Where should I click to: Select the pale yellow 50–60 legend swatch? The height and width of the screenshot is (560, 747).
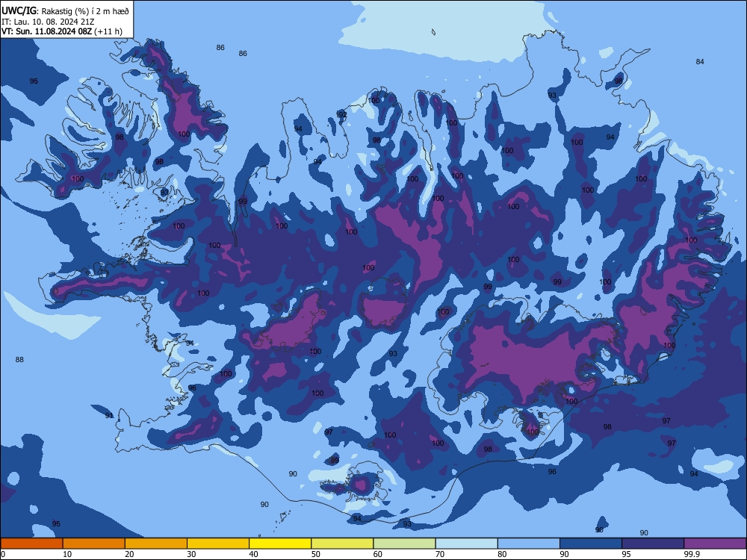coord(342,544)
